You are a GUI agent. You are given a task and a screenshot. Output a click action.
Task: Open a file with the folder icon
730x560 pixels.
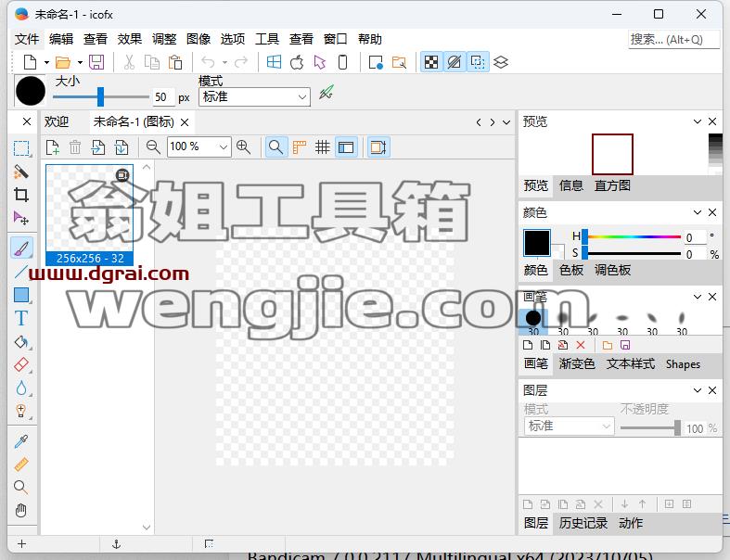point(63,62)
